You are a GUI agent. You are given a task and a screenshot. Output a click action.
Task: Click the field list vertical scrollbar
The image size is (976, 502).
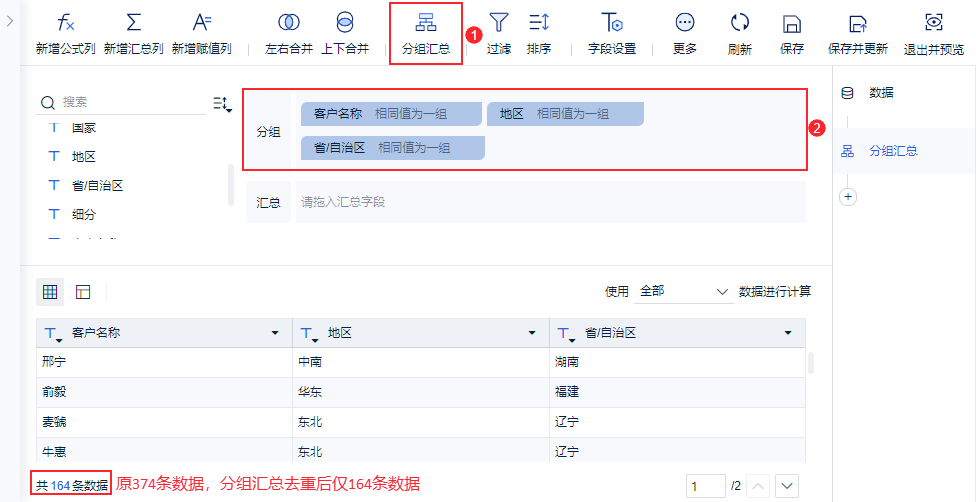(231, 185)
